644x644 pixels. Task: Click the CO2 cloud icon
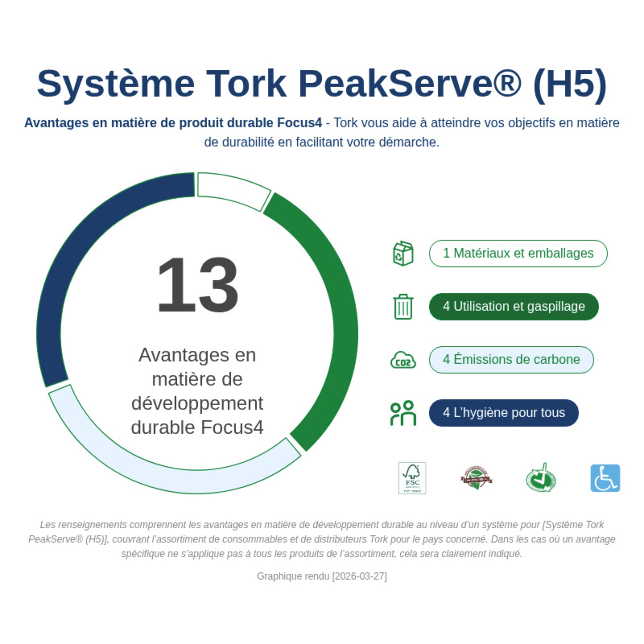pyautogui.click(x=403, y=360)
